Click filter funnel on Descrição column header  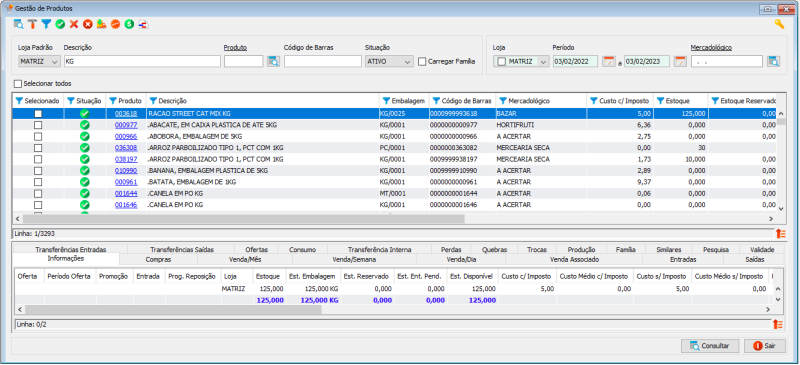pos(153,101)
